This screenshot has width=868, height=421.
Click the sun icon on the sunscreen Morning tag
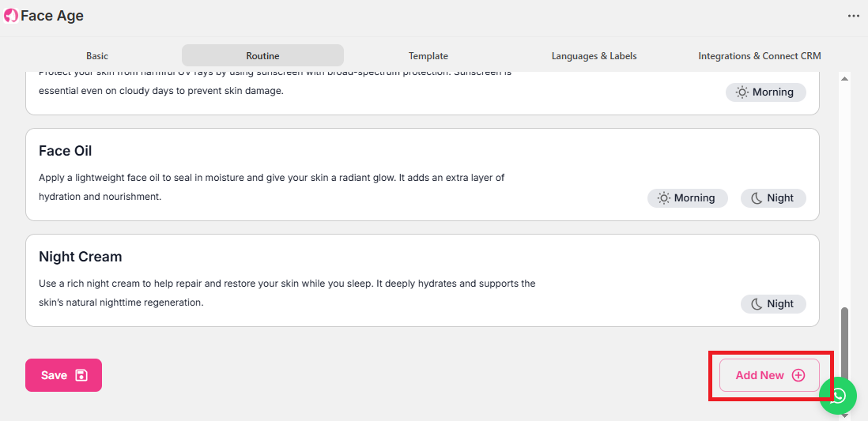[x=742, y=92]
